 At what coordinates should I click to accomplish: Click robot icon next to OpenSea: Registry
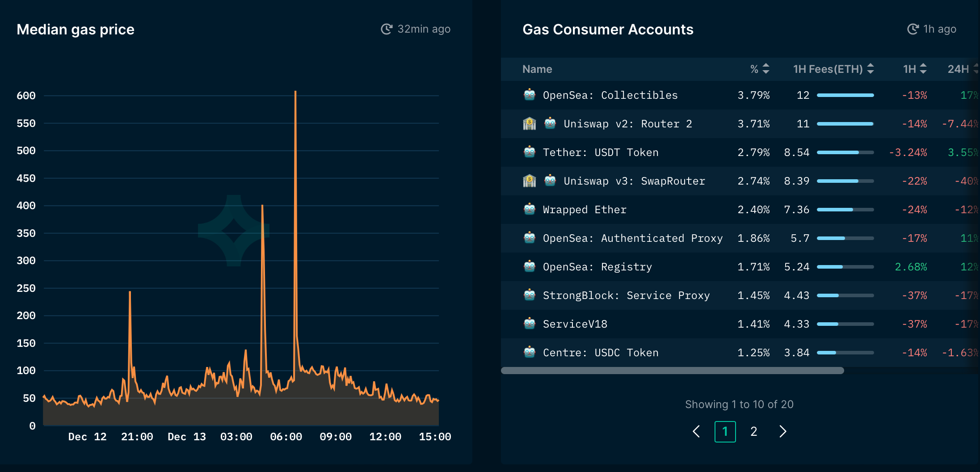[530, 266]
